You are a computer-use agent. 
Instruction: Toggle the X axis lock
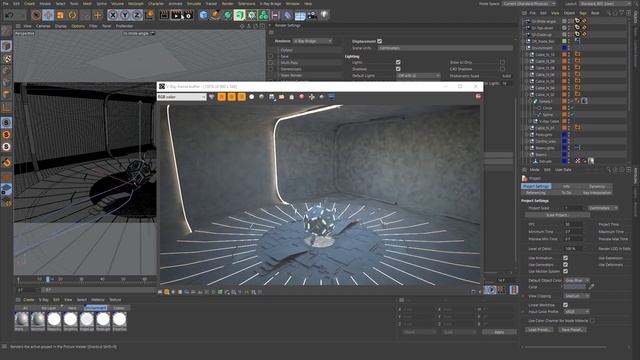113,15
